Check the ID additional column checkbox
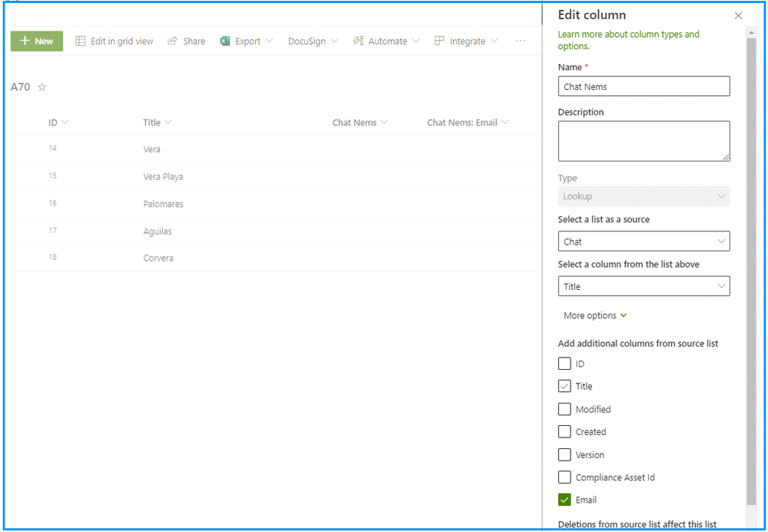 pyautogui.click(x=565, y=364)
